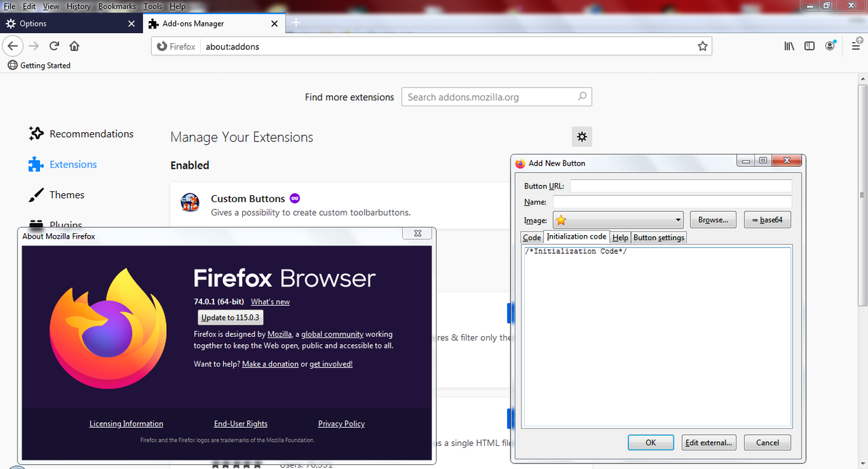The height and width of the screenshot is (469, 868).
Task: Follow the Mozilla link in About dialog
Action: pyautogui.click(x=279, y=334)
